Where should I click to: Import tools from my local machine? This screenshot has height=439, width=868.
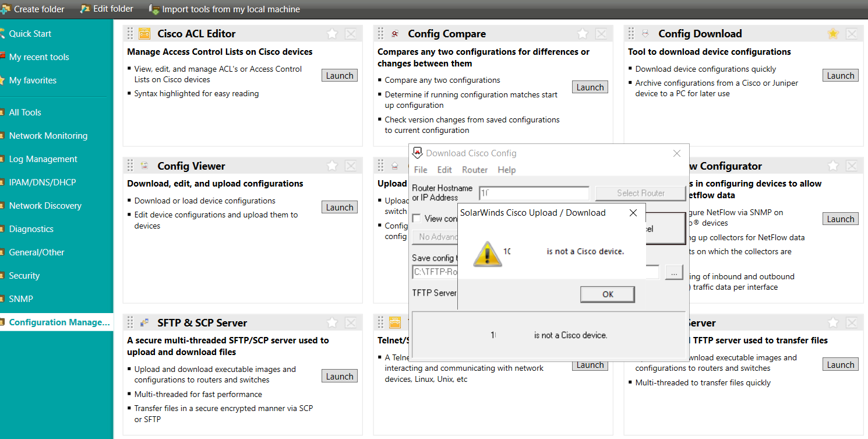click(225, 9)
